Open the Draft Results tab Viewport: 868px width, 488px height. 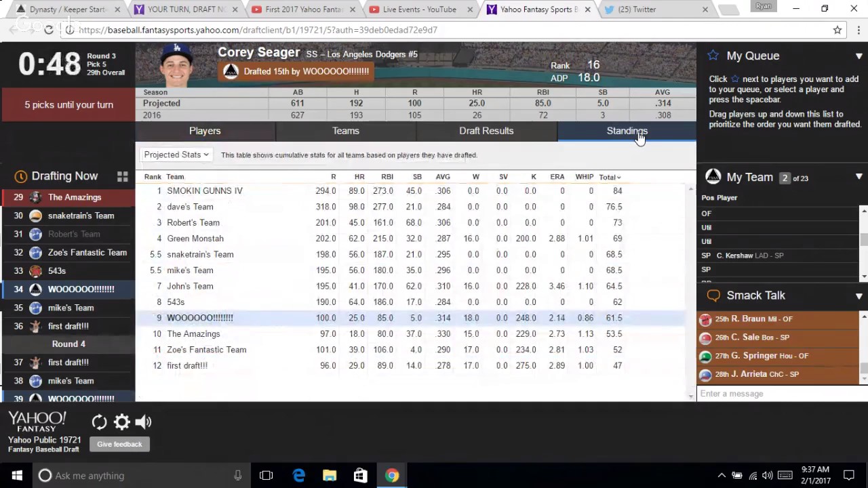click(x=486, y=131)
